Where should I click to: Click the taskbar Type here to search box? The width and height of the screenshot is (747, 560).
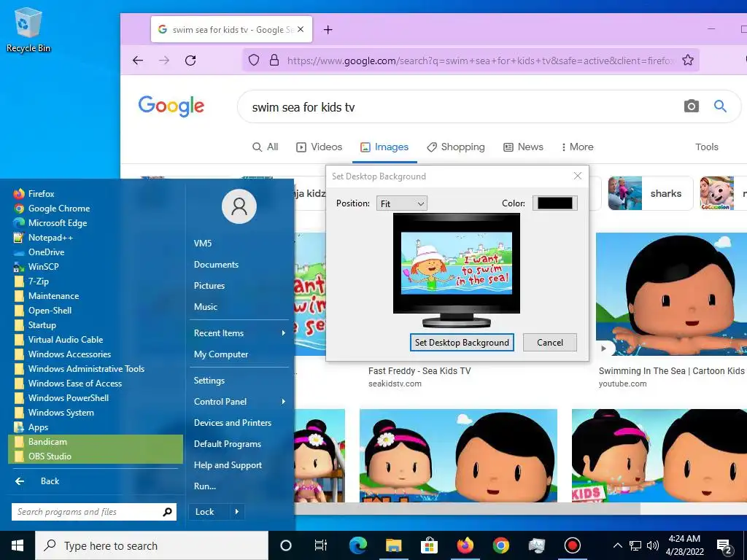152,545
